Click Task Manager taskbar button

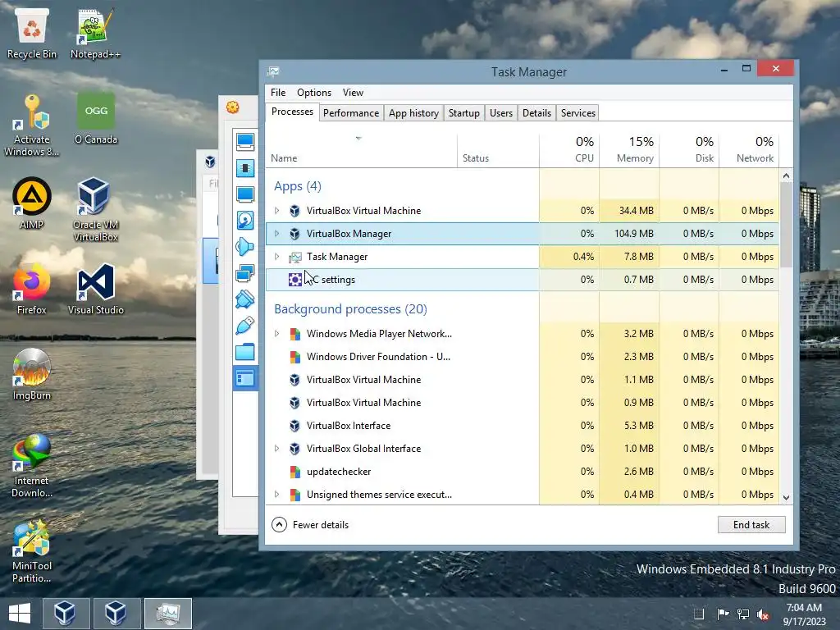168,614
